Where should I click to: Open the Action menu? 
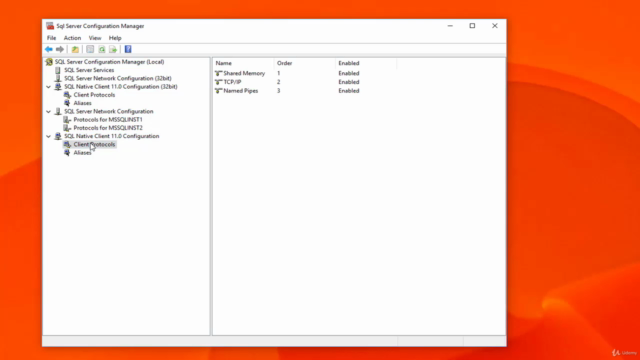click(x=72, y=38)
